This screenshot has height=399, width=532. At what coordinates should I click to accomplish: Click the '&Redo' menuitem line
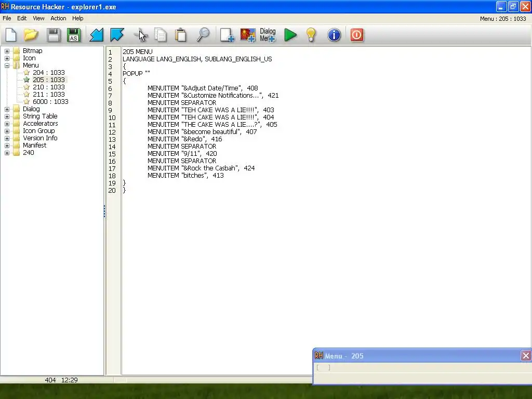[x=184, y=139]
